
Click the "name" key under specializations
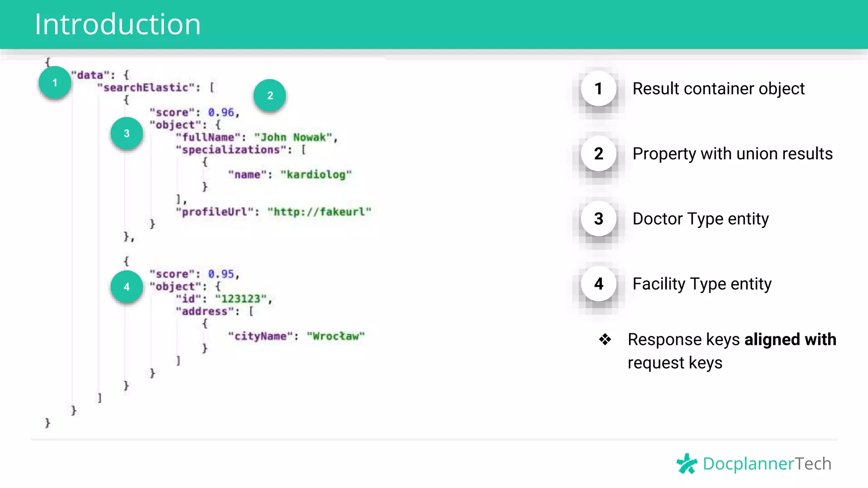point(248,175)
